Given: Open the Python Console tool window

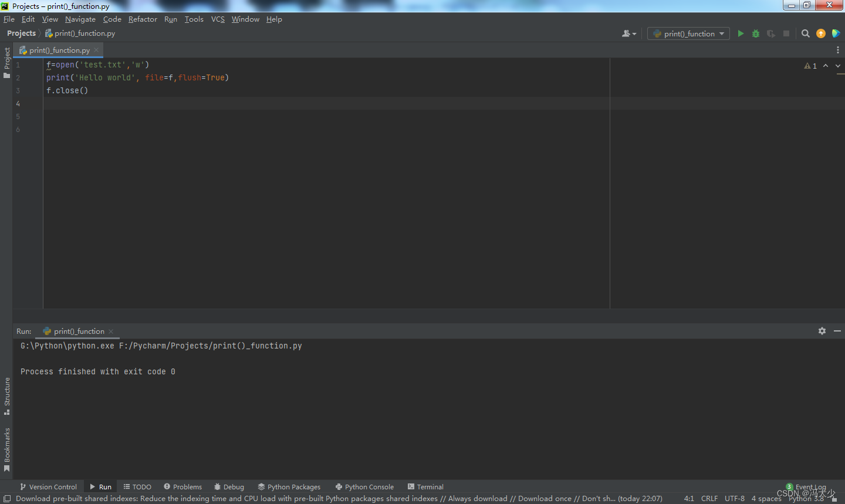Looking at the screenshot, I should click(x=364, y=487).
